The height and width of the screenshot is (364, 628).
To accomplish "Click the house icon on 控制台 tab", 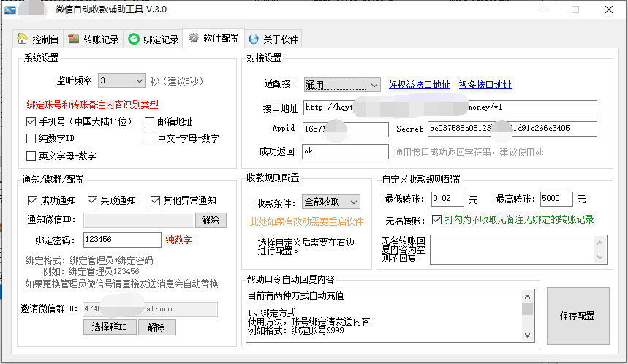I will coord(22,39).
